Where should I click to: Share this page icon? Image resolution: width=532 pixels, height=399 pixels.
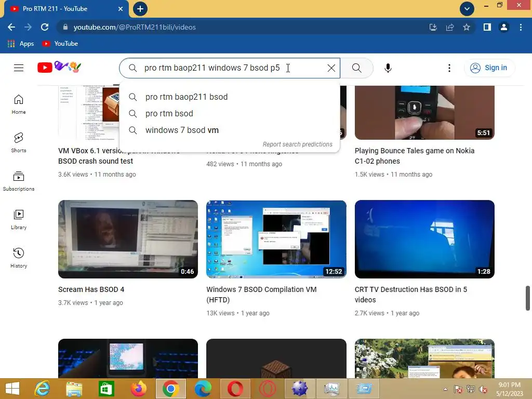450,27
